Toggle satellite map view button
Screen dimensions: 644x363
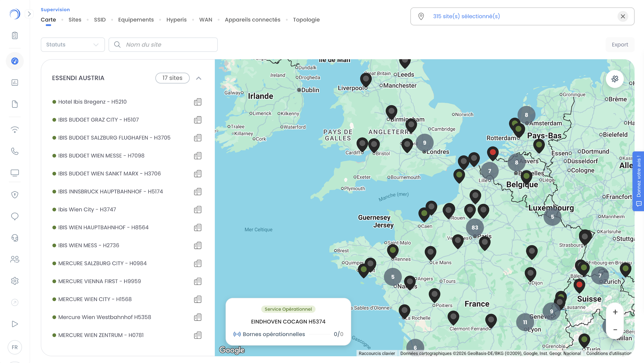click(x=615, y=79)
